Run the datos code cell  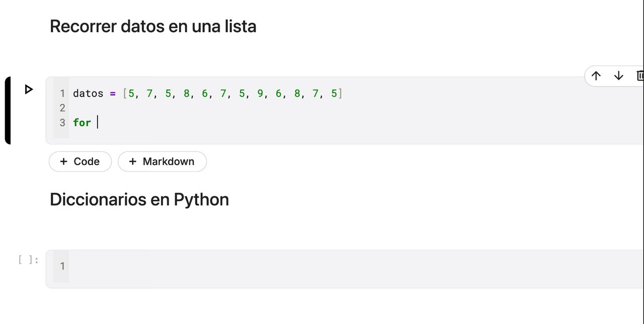29,90
